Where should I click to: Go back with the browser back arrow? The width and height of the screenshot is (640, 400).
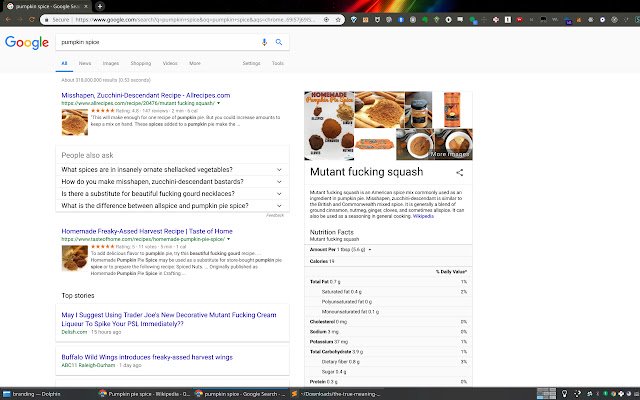(8, 20)
